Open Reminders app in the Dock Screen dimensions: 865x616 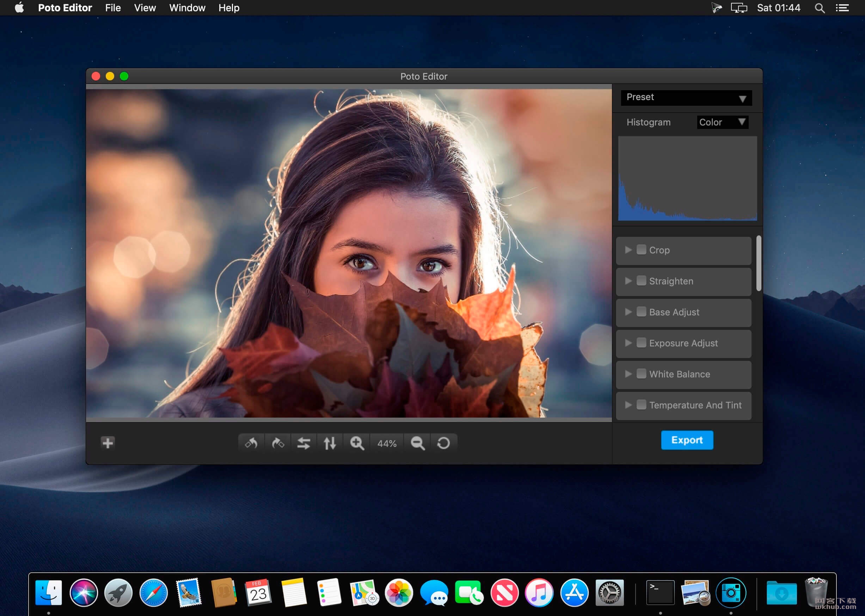click(x=329, y=592)
